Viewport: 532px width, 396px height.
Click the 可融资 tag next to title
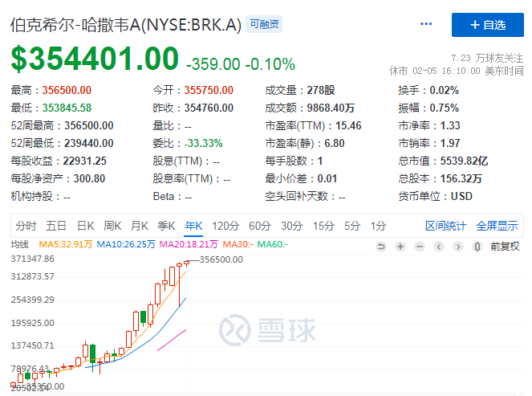264,25
